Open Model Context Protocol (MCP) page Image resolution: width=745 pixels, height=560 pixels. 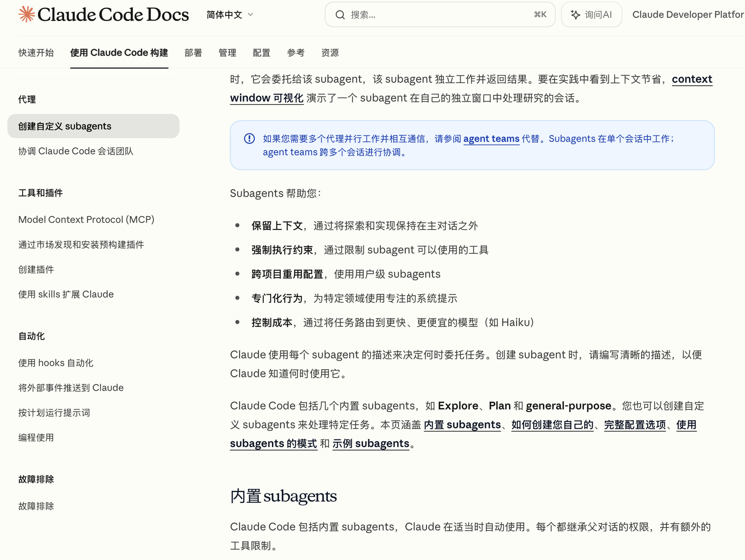tap(86, 220)
